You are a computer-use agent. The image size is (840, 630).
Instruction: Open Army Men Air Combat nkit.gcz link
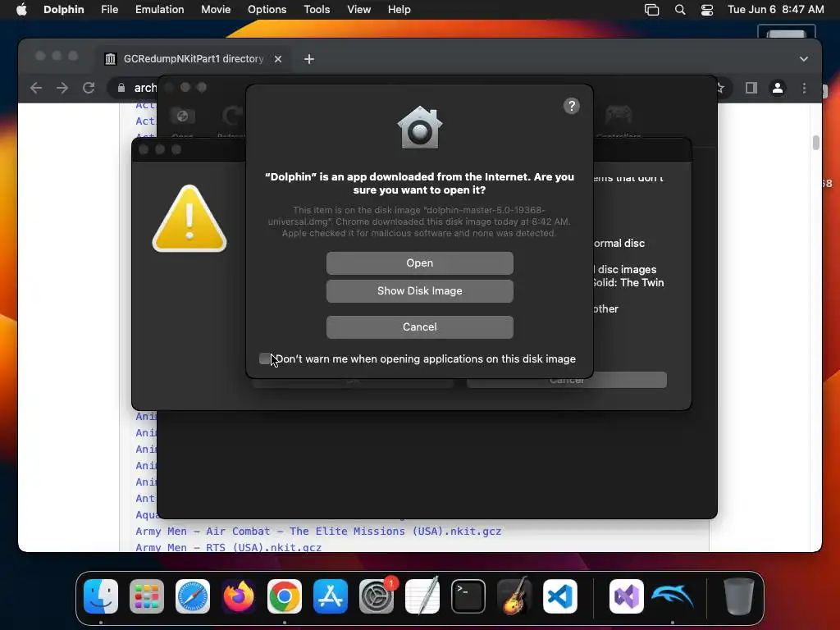(x=318, y=532)
